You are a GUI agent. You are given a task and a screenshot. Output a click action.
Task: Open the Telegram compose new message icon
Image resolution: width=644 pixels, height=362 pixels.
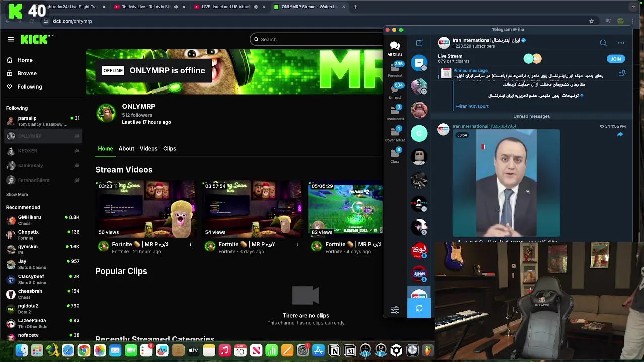[x=419, y=43]
